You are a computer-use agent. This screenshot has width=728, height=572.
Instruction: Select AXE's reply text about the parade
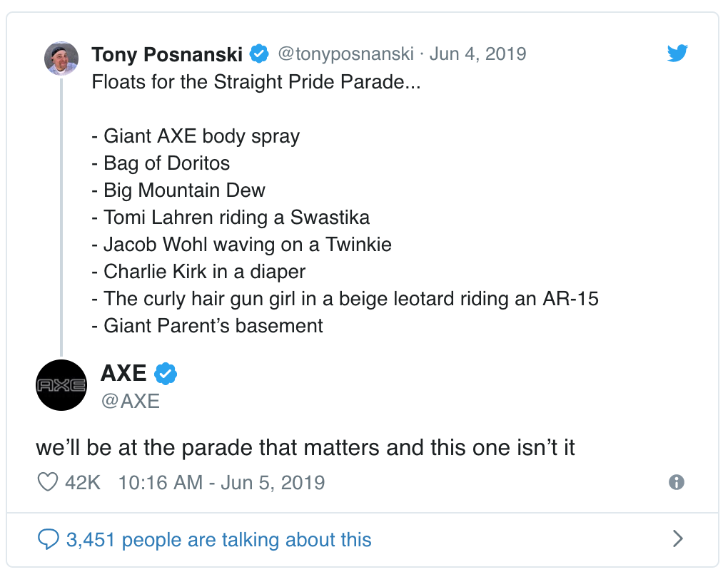(x=305, y=448)
